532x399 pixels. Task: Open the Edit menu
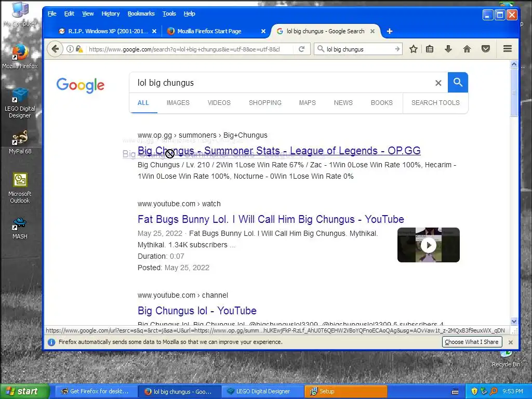point(69,14)
